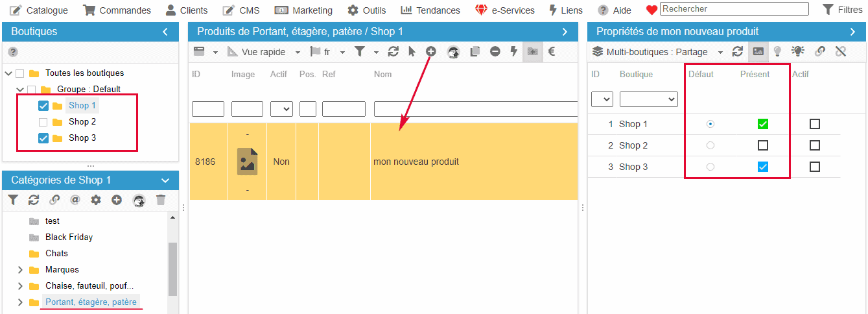Set Shop 3 as the default shop radio
Image resolution: width=868 pixels, height=314 pixels.
point(710,167)
